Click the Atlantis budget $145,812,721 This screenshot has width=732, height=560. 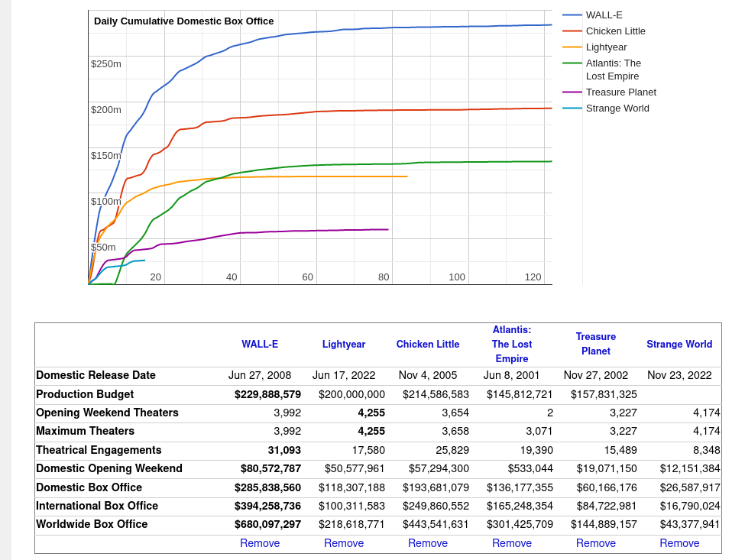point(520,394)
